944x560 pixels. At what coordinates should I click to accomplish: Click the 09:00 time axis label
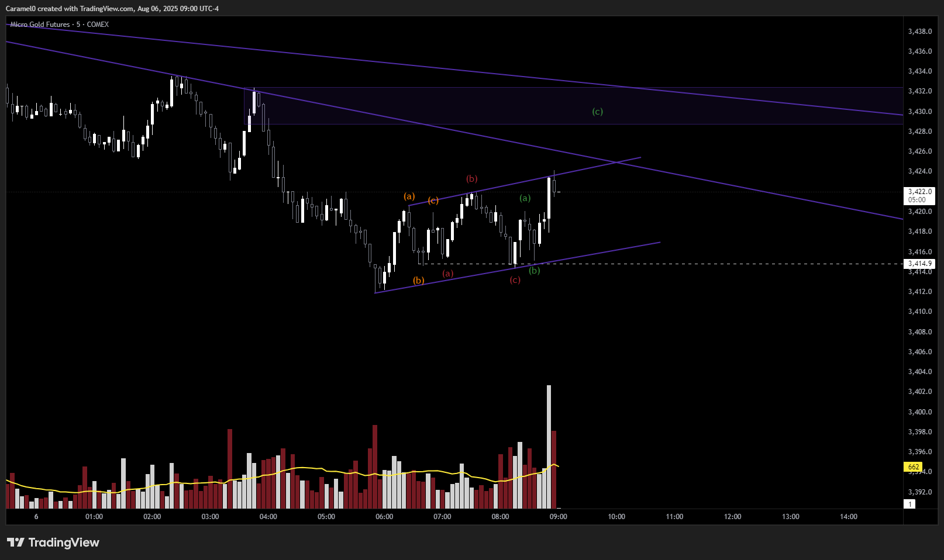coord(559,517)
